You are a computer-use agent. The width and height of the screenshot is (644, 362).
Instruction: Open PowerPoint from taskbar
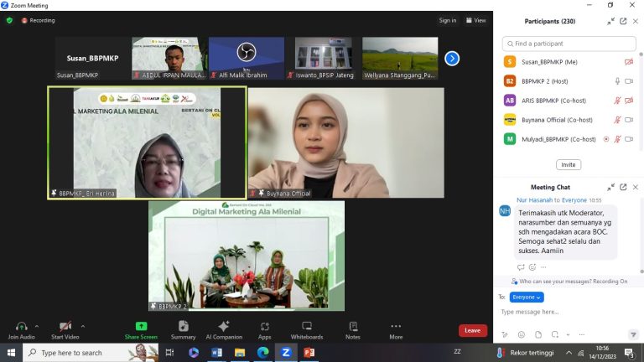tap(309, 353)
